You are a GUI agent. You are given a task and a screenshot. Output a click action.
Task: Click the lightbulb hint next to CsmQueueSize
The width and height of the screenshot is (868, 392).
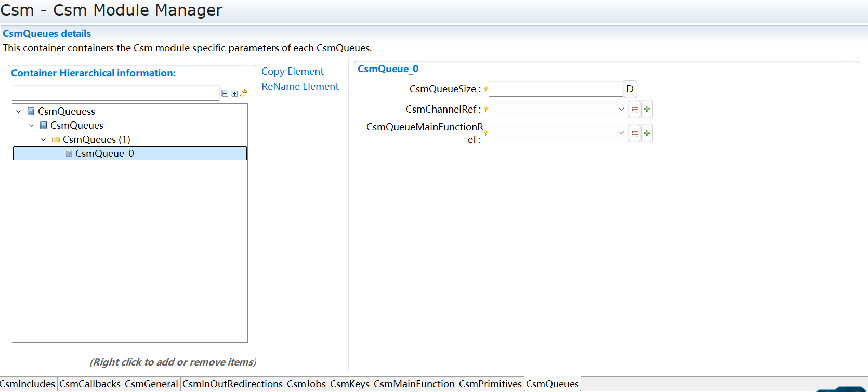click(x=486, y=89)
